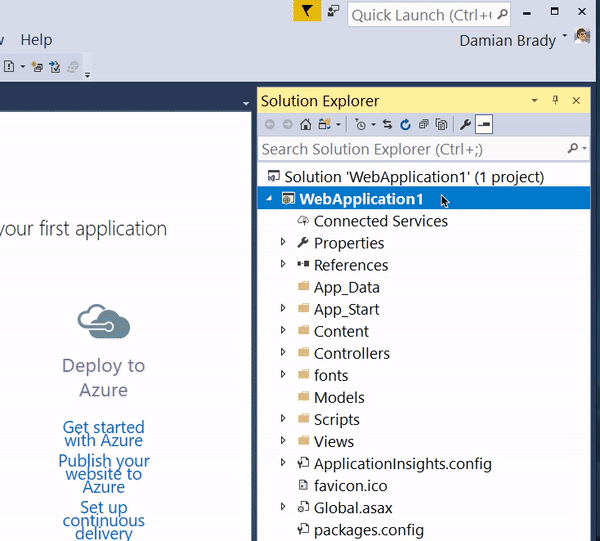Open Set up continuous delivery link
Image resolution: width=600 pixels, height=541 pixels.
pos(104,520)
